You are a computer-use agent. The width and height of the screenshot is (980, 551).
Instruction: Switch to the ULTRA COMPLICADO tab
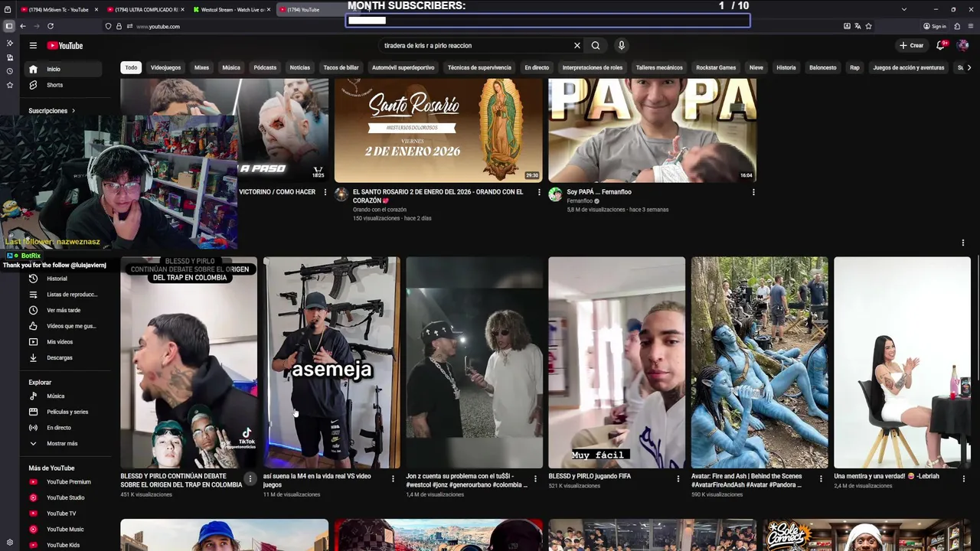(x=145, y=9)
